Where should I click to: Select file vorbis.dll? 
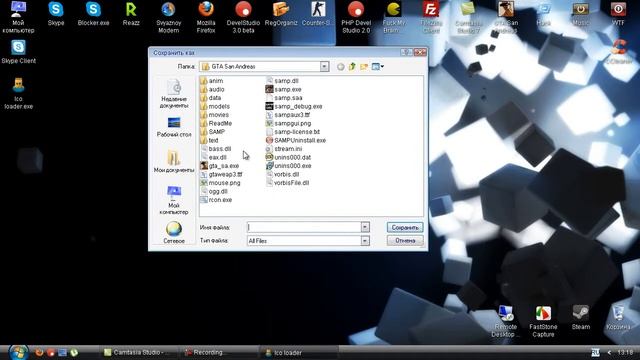(x=282, y=174)
